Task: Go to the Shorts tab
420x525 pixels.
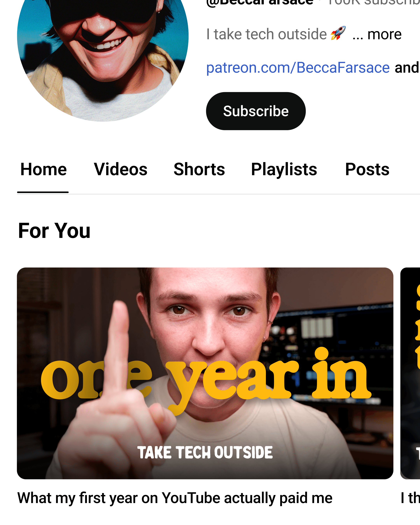Action: pos(199,170)
